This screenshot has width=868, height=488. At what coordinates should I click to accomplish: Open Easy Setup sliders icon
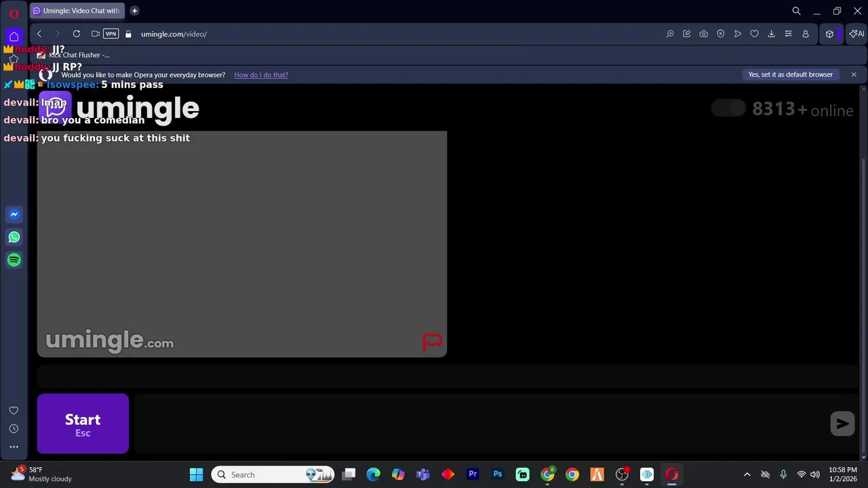[x=788, y=34]
